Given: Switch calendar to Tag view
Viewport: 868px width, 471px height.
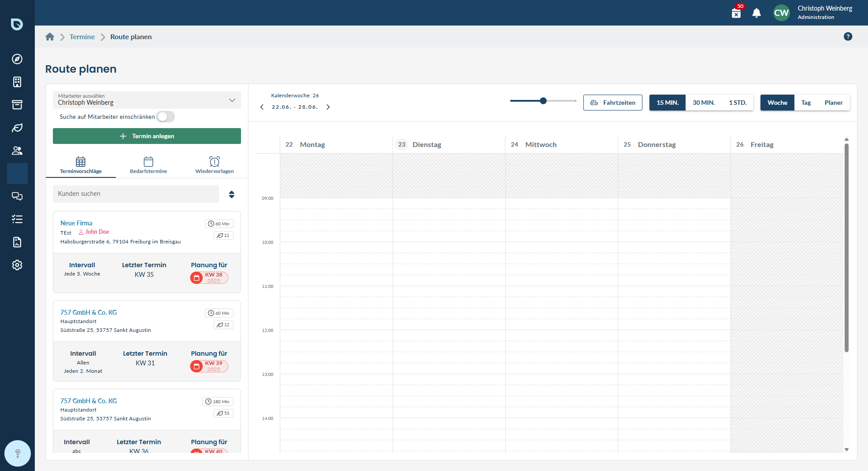Looking at the screenshot, I should [806, 103].
